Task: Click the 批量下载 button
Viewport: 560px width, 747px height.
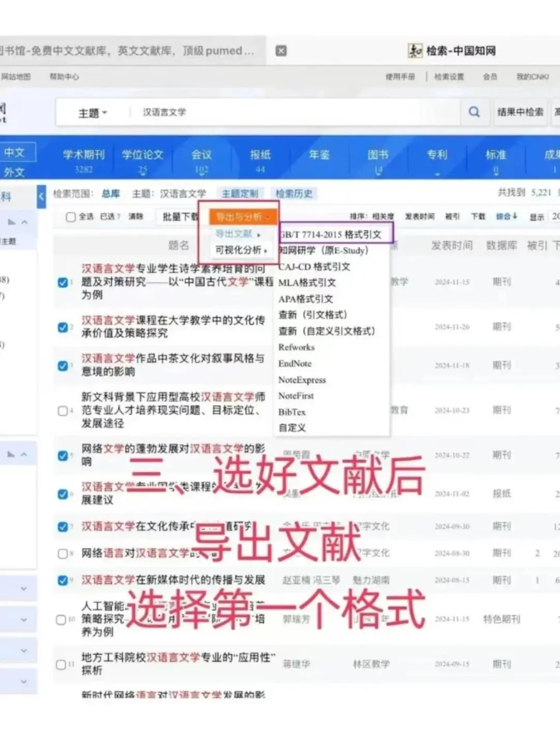Action: 180,217
